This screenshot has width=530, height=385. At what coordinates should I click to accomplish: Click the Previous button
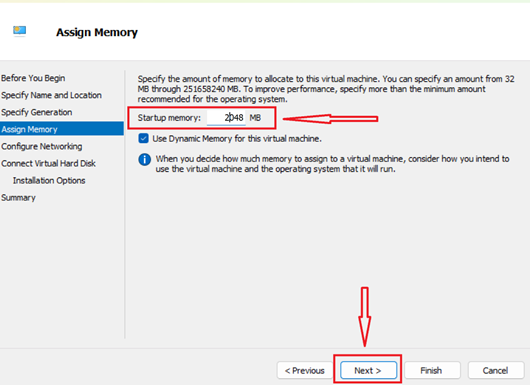tap(305, 370)
